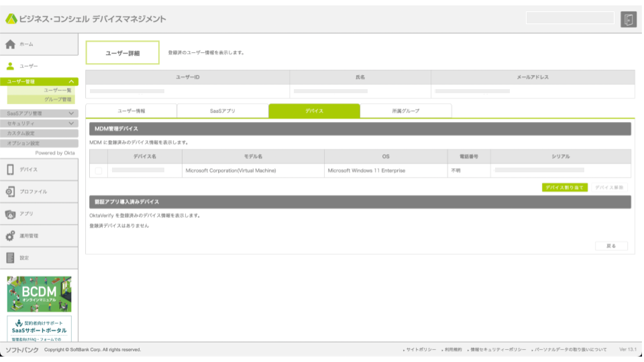This screenshot has width=644, height=362.
Task: Open the アプリ apps icon
Action: (10, 214)
